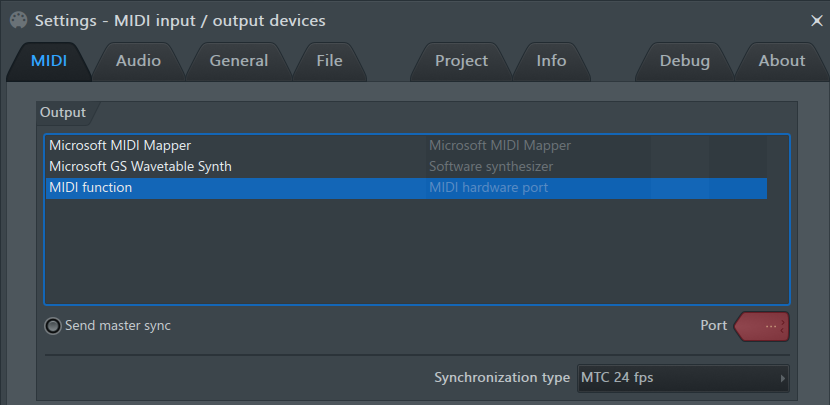
Task: Select Microsoft MIDI Mapper output device
Action: point(406,146)
